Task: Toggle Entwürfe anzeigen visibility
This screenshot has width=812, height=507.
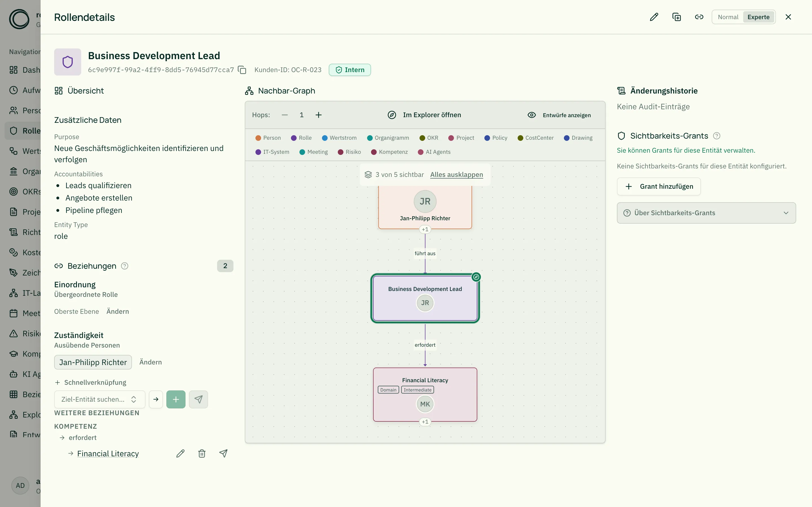Action: (x=559, y=115)
